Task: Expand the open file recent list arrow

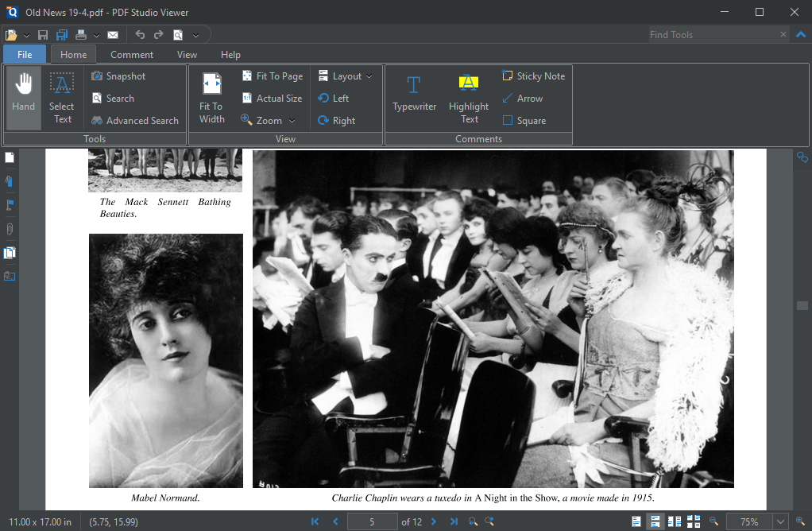Action: pyautogui.click(x=26, y=35)
